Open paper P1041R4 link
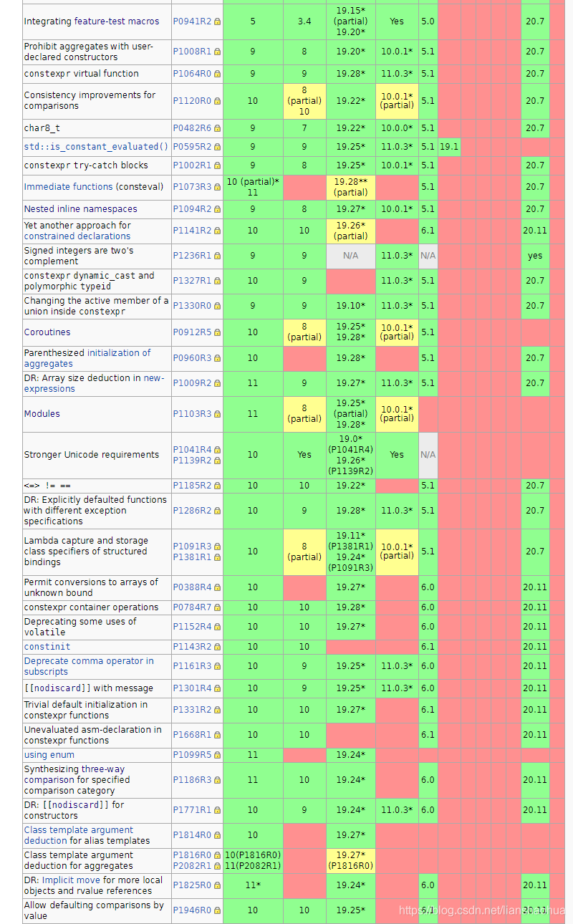Screen dimensions: 573x924 [x=192, y=450]
